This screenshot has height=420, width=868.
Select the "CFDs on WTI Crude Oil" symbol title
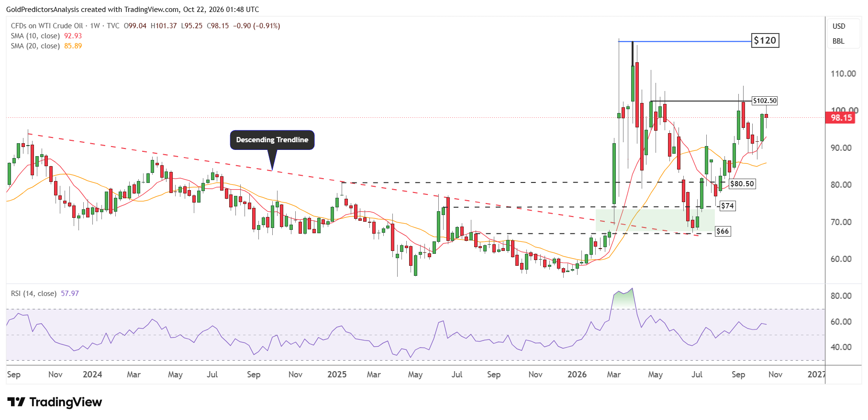(47, 26)
